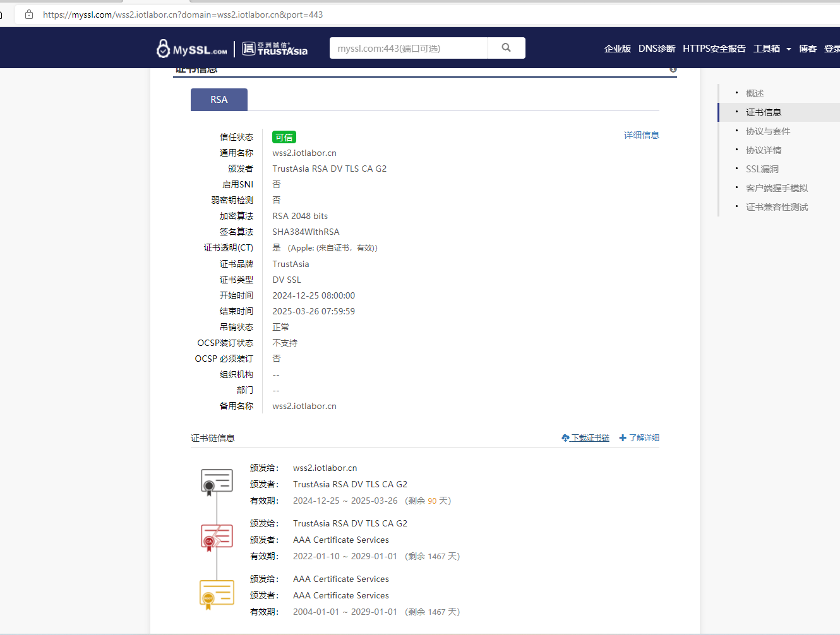Click the 登录 link in the header
This screenshot has height=635, width=840.
(832, 49)
